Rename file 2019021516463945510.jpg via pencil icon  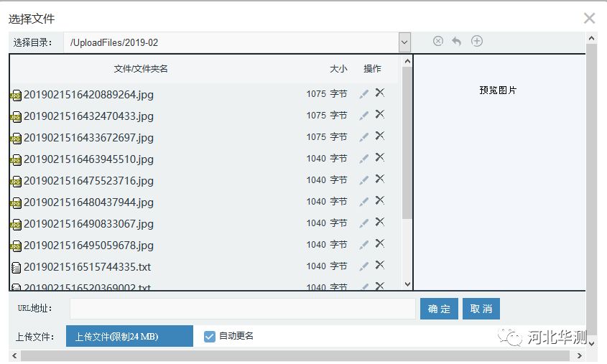(x=363, y=159)
